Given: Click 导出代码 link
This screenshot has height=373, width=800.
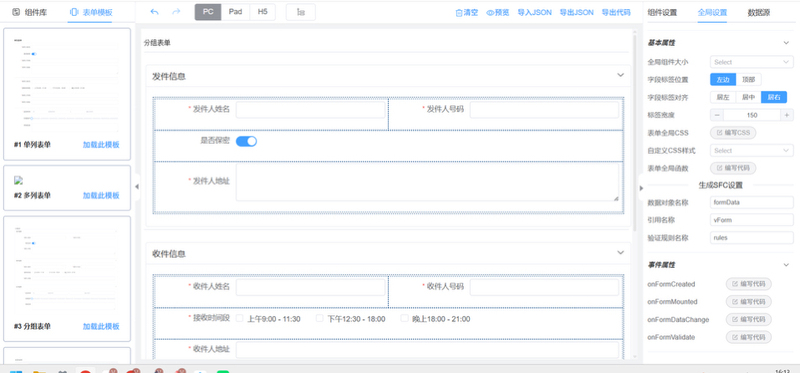Looking at the screenshot, I should coord(616,13).
